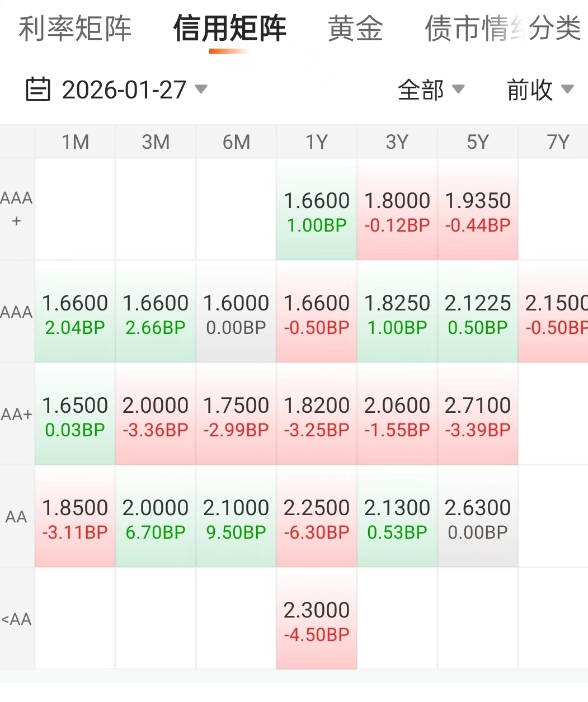Select the 黄金 tab
This screenshot has width=588, height=702.
click(x=355, y=29)
